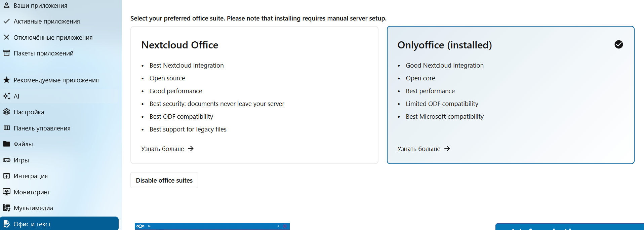The image size is (644, 230).
Task: Click Disable office suites button
Action: click(164, 180)
